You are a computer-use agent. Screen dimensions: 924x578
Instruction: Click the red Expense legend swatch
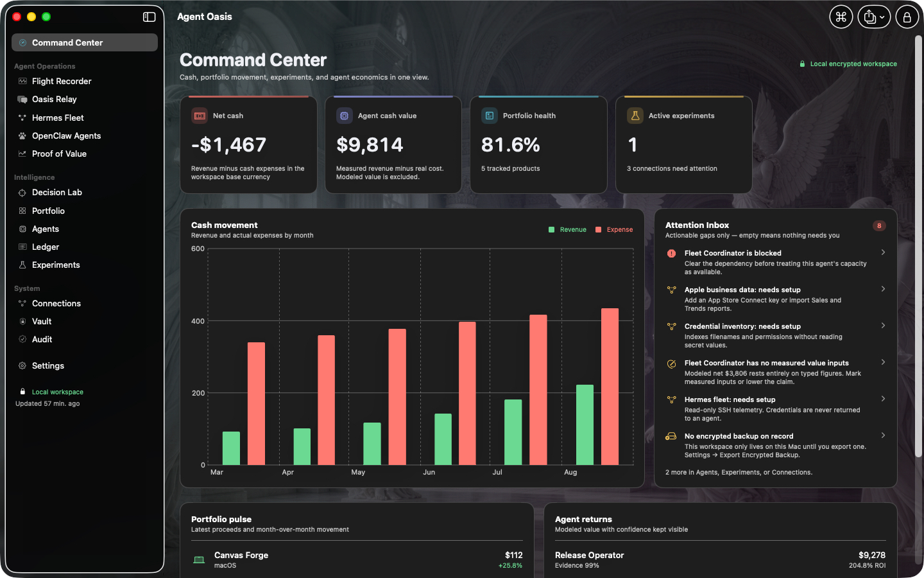(x=599, y=230)
